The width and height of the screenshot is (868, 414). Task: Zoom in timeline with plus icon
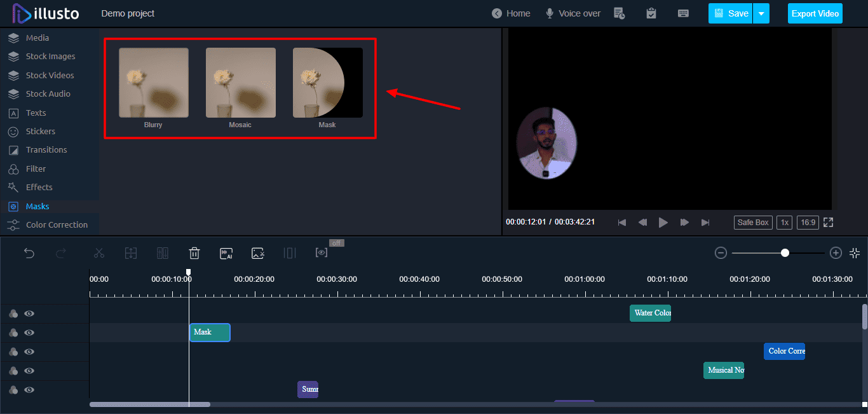coord(836,253)
